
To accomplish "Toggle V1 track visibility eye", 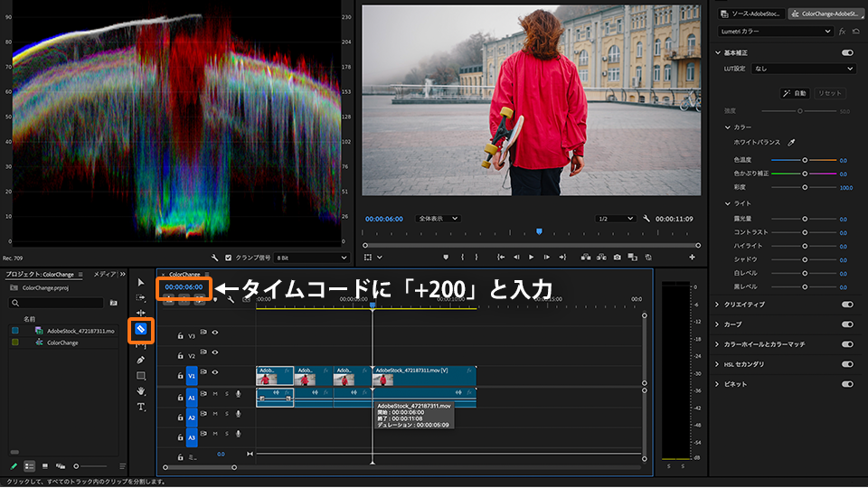I will pos(215,373).
